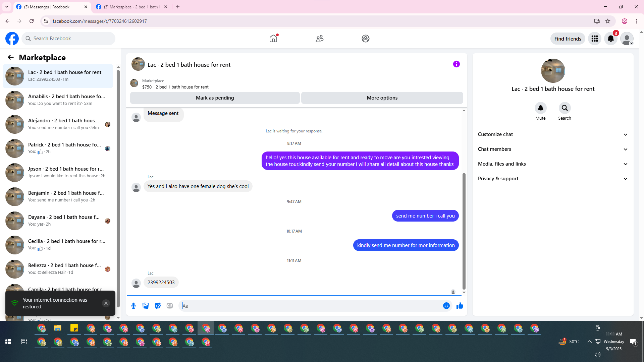This screenshot has height=362, width=644.
Task: Close the Messenger browser tab
Action: (x=86, y=7)
